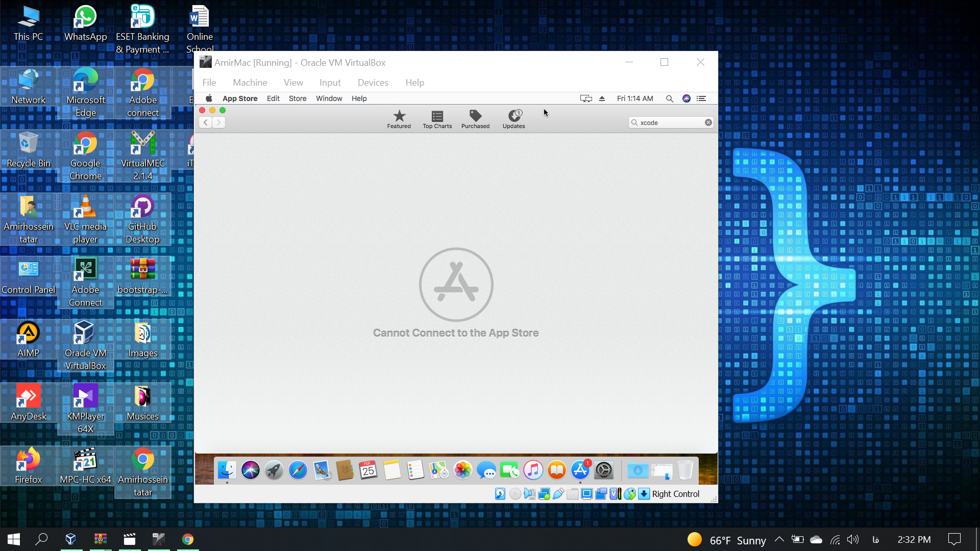Image resolution: width=980 pixels, height=551 pixels.
Task: Show hidden icons in Windows system tray
Action: tap(779, 539)
